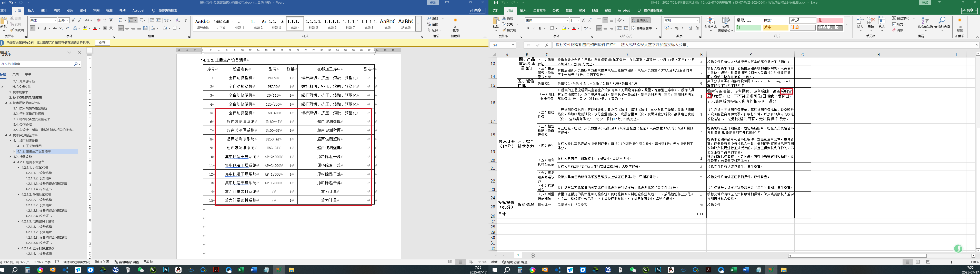Image resolution: width=980 pixels, height=274 pixels.
Task: Click 保存 in Word's recovered-file message bar
Action: click(x=102, y=43)
